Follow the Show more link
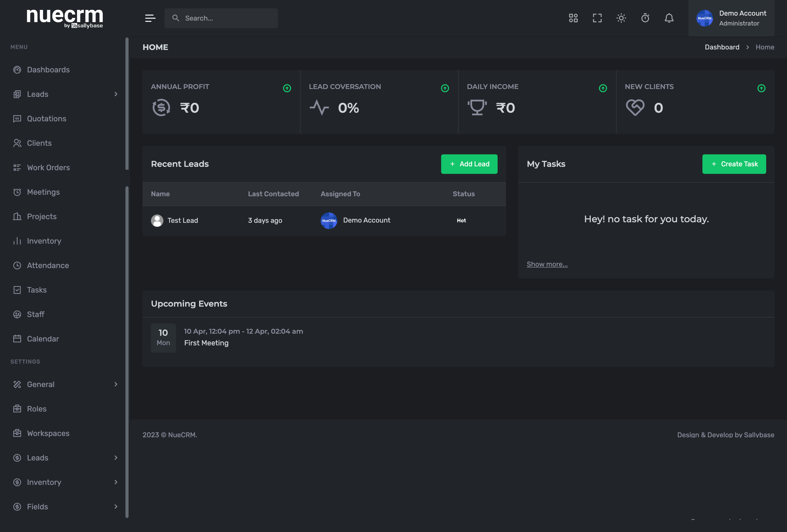The height and width of the screenshot is (532, 787). (547, 264)
